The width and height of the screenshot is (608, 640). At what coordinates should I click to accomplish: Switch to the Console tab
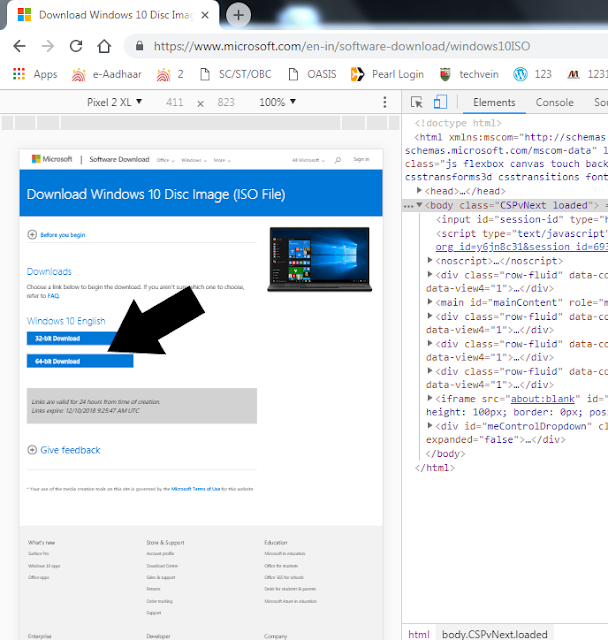[555, 102]
